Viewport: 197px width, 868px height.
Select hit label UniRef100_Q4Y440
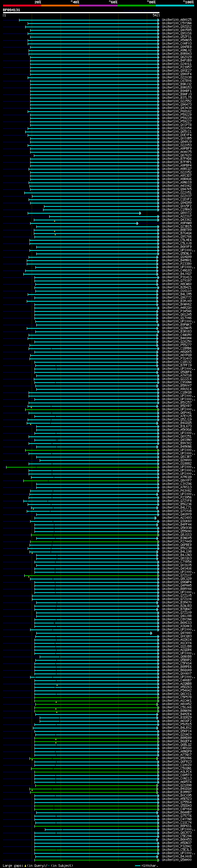coord(177,633)
